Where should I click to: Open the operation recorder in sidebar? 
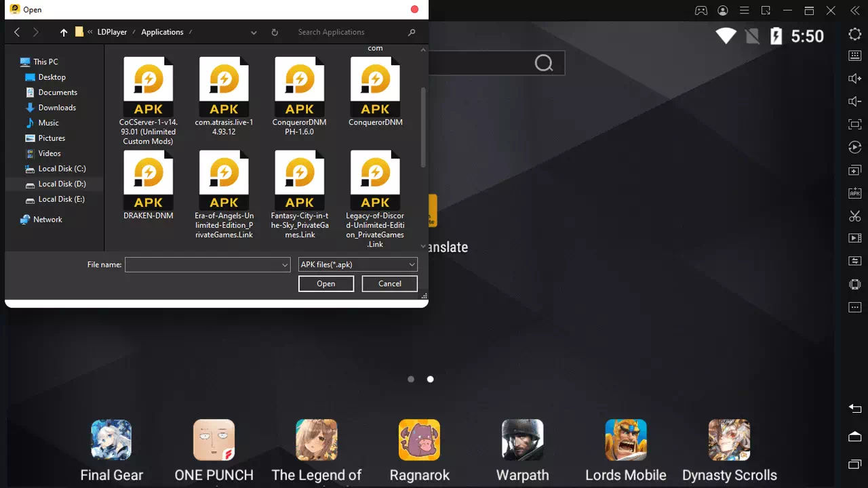[854, 147]
